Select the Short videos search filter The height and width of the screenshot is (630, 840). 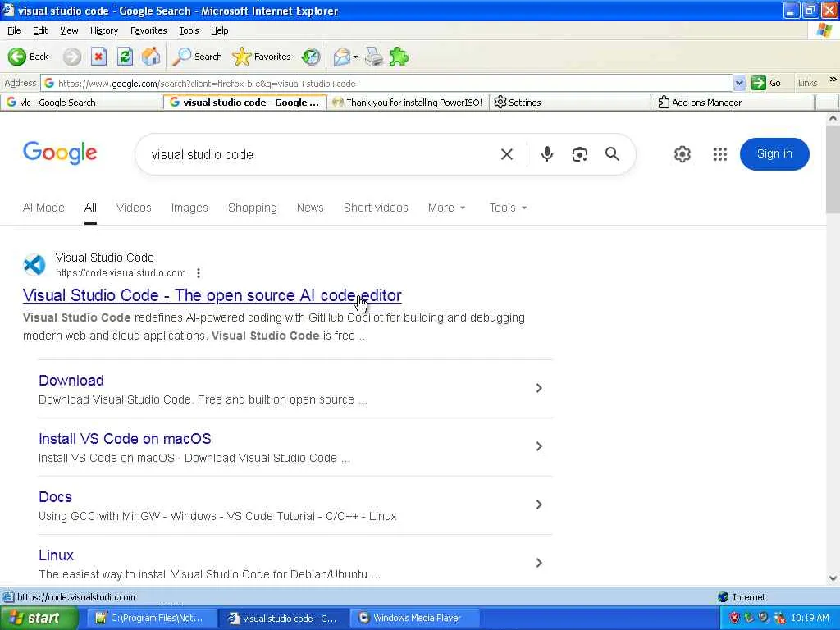click(376, 208)
